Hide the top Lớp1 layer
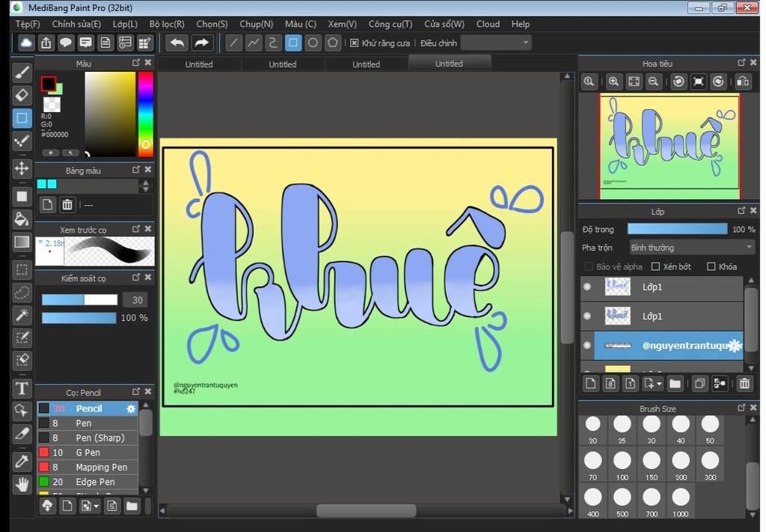Viewport: 766px width, 532px height. pos(588,287)
